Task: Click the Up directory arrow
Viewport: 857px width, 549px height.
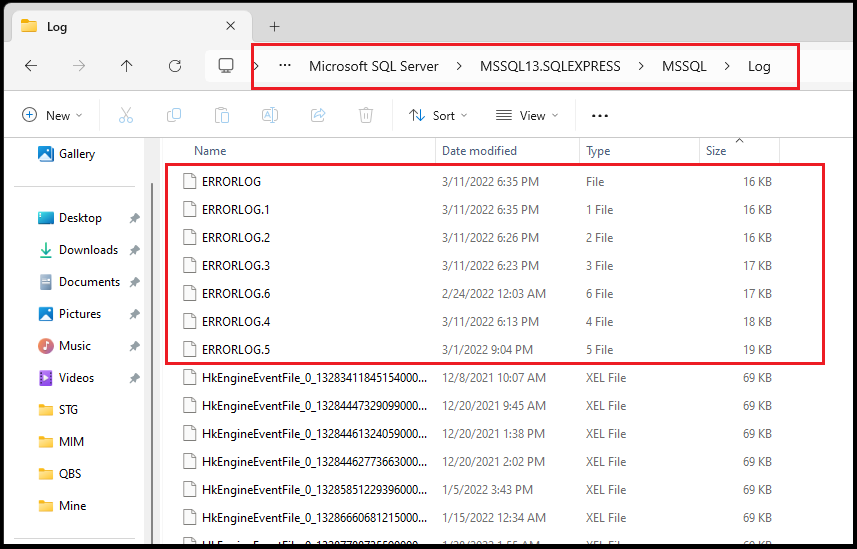Action: pyautogui.click(x=126, y=66)
